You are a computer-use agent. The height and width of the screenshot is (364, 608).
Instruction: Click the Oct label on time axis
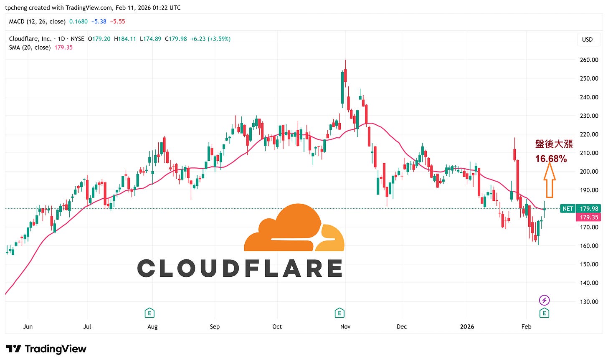[x=277, y=326]
